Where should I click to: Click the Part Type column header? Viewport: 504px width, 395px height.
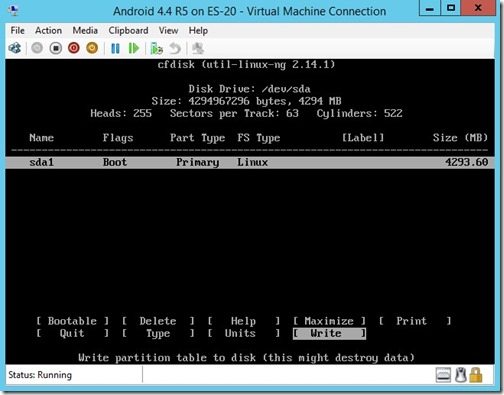197,138
